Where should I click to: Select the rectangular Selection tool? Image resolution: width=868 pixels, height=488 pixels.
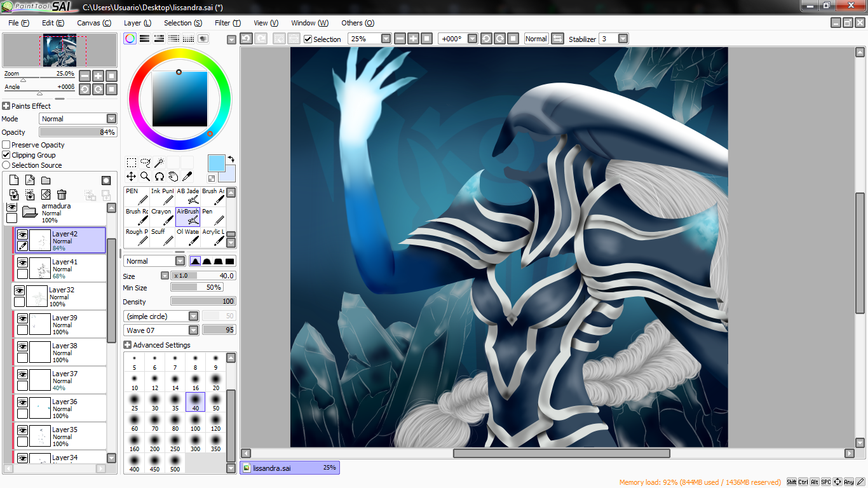[x=131, y=163]
